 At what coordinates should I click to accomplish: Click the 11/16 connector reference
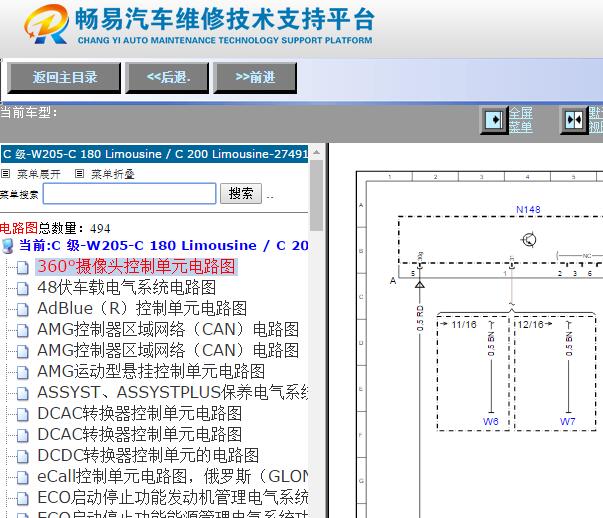[x=464, y=325]
